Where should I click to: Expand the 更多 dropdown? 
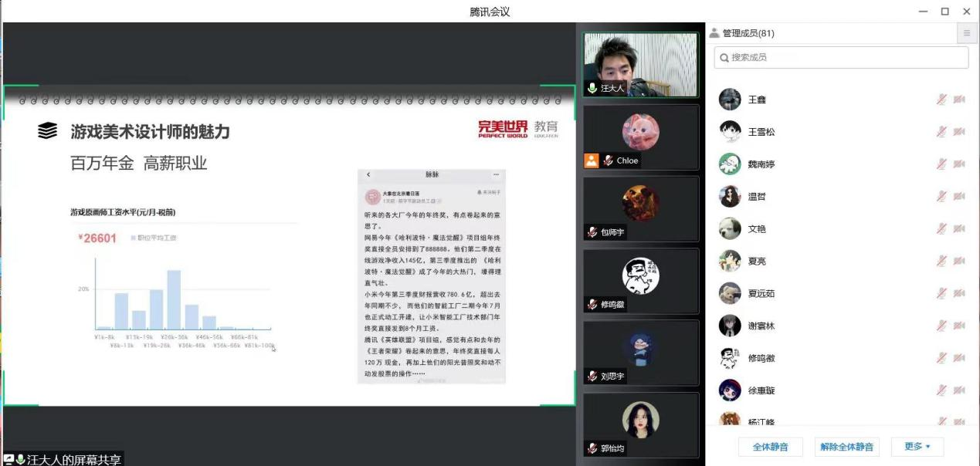point(917,447)
